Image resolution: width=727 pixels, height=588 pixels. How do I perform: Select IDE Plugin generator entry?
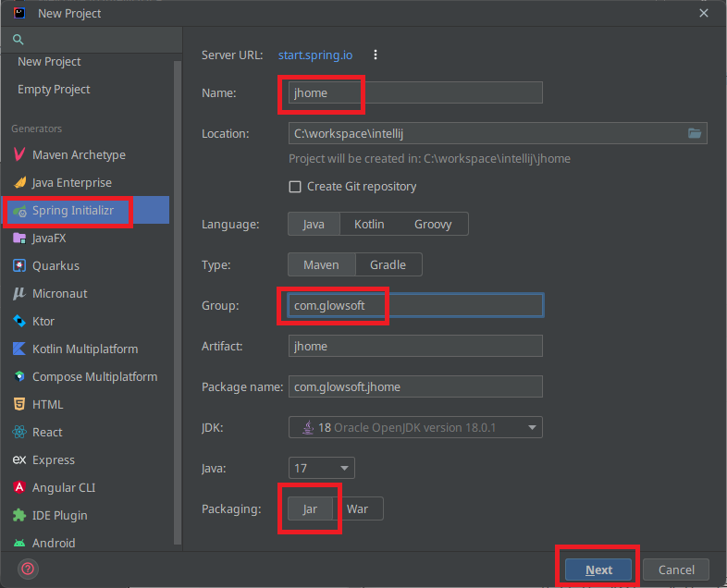point(60,515)
